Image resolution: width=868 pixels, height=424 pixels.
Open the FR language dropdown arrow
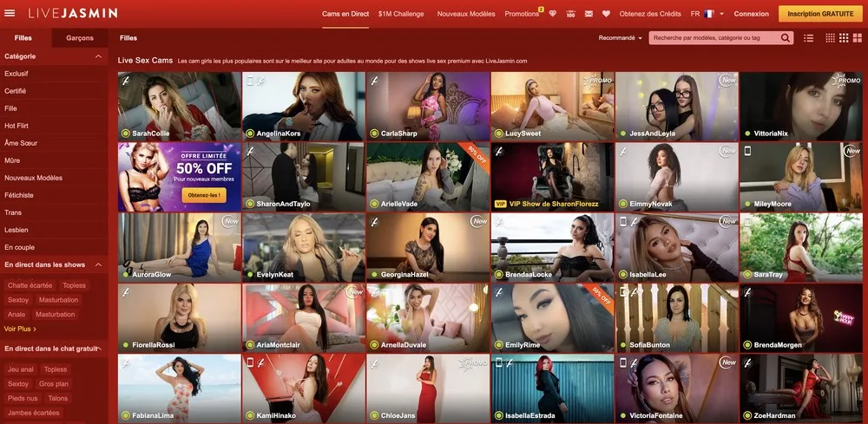(722, 14)
